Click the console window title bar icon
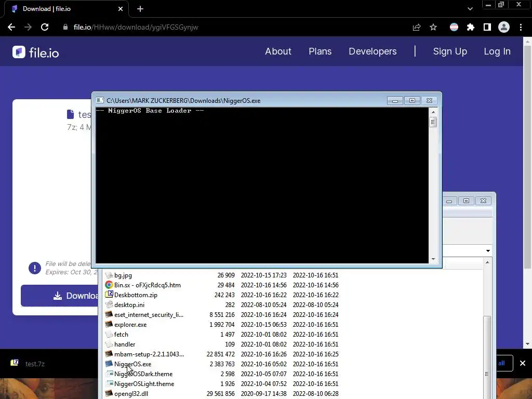The width and height of the screenshot is (532, 399). [100, 100]
